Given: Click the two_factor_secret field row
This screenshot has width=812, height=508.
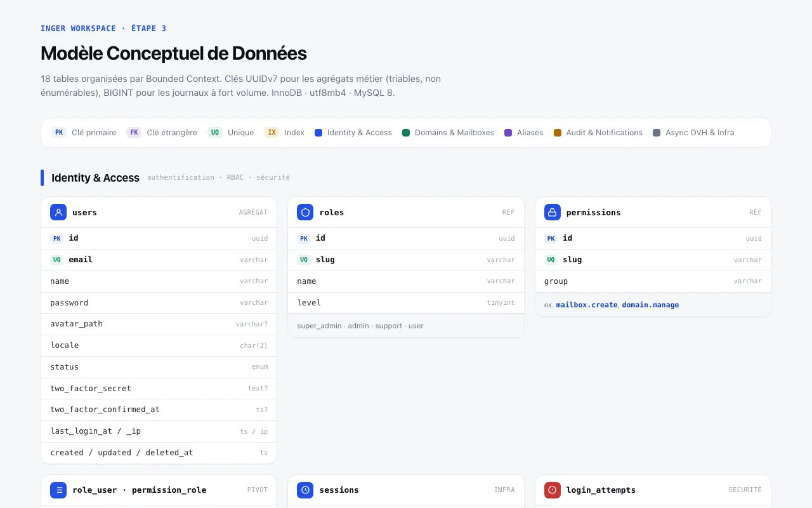Looking at the screenshot, I should (x=159, y=389).
